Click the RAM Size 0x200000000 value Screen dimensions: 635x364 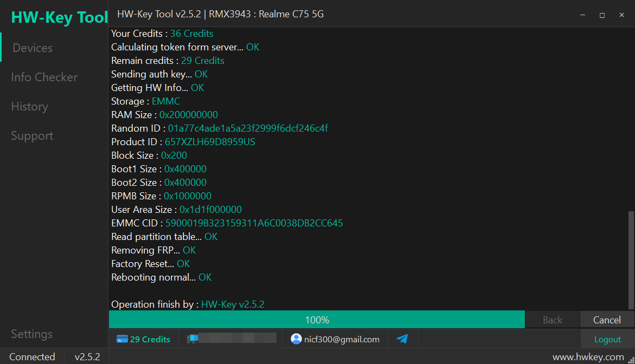tap(188, 115)
